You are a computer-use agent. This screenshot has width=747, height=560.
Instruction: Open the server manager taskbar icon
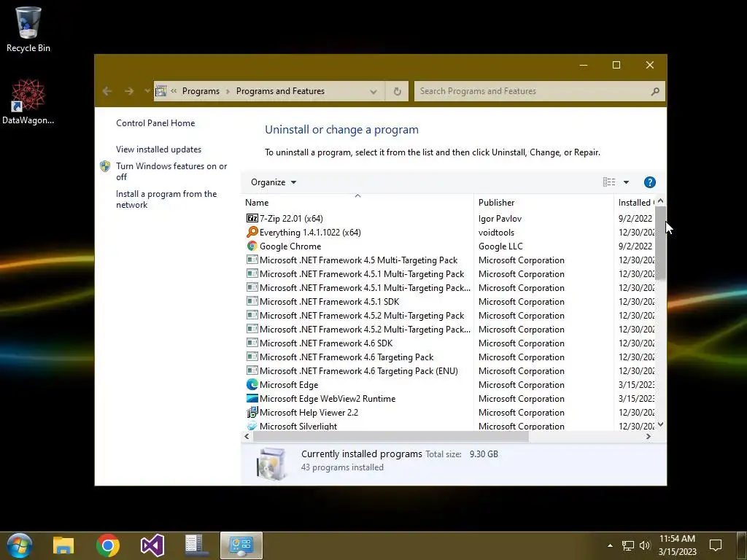coord(196,545)
